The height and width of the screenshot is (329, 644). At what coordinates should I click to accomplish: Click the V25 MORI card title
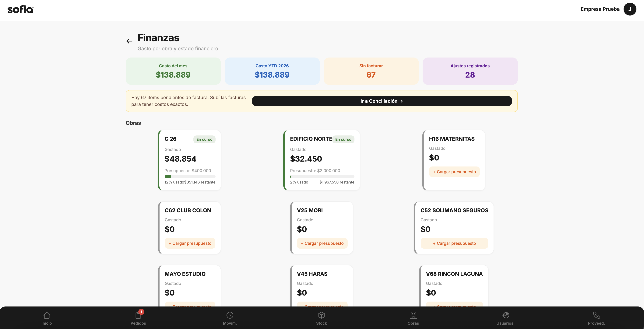pos(310,210)
